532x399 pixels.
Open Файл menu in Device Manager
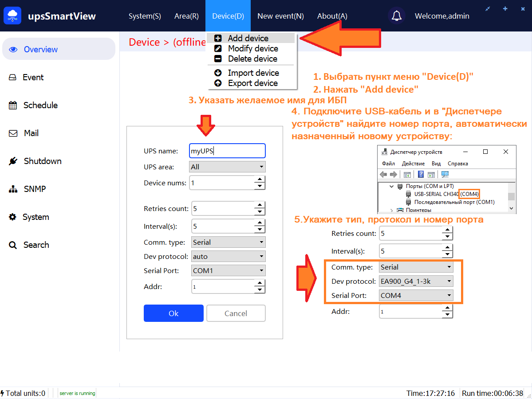389,164
